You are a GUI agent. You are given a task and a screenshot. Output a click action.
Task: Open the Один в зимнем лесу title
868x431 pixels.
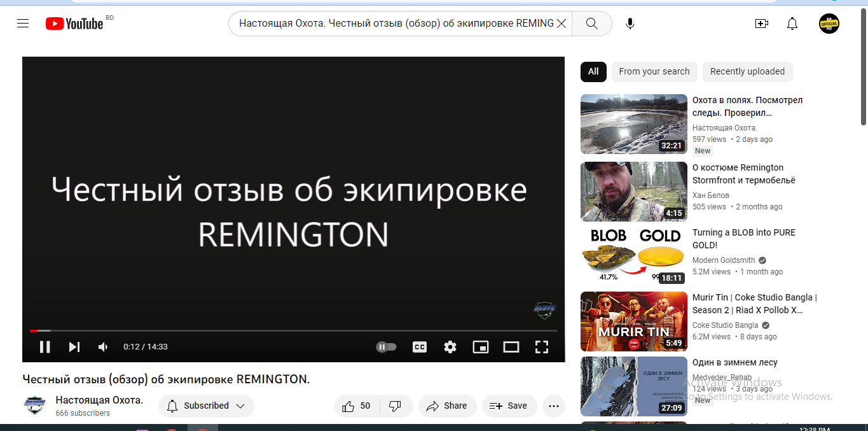(734, 362)
